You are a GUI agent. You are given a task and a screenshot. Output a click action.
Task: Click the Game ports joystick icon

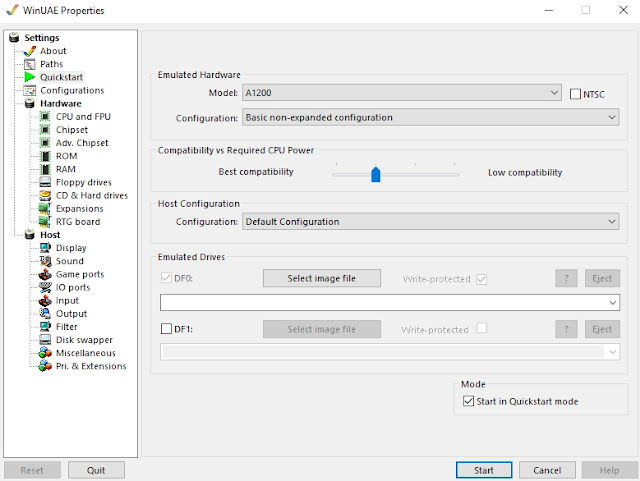[45, 274]
